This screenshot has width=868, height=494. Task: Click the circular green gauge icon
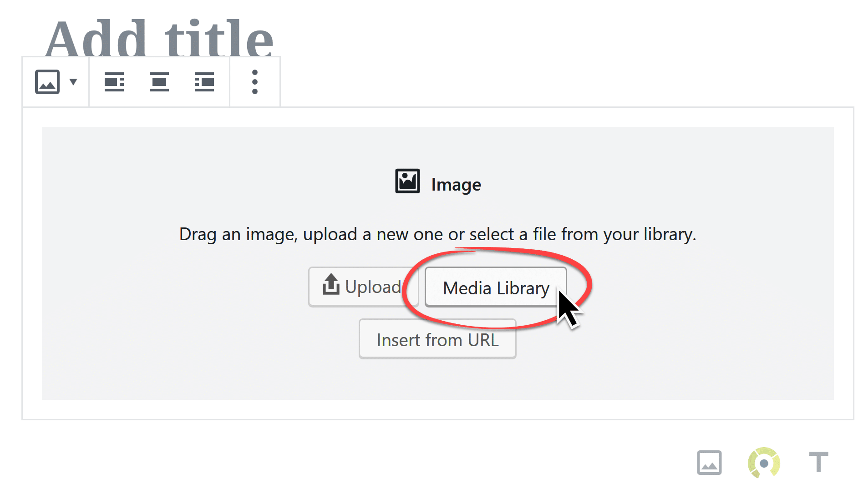764,463
